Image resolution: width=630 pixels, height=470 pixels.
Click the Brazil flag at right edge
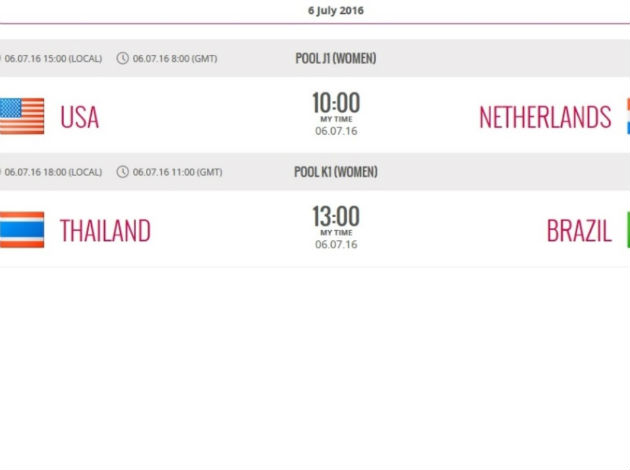pyautogui.click(x=626, y=230)
